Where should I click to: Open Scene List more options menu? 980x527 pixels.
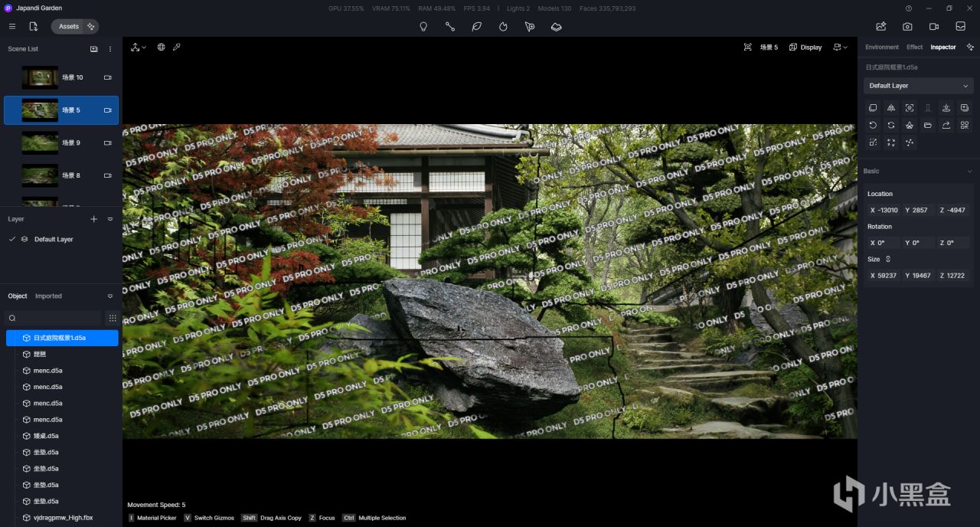110,49
